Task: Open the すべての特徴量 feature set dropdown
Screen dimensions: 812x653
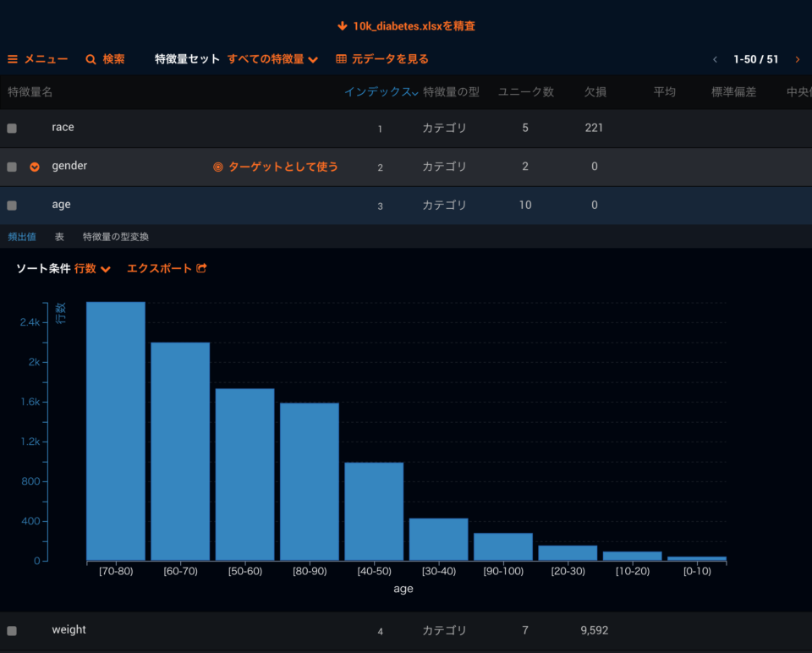Action: click(x=272, y=59)
